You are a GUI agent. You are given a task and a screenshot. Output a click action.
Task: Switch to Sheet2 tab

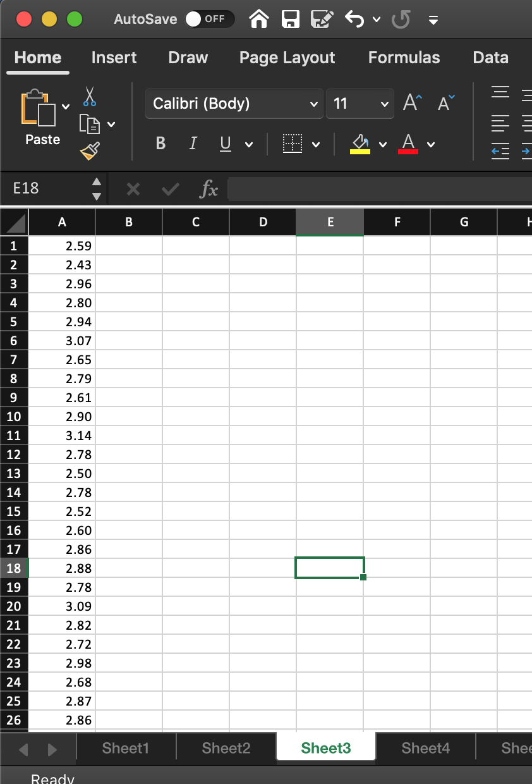226,748
